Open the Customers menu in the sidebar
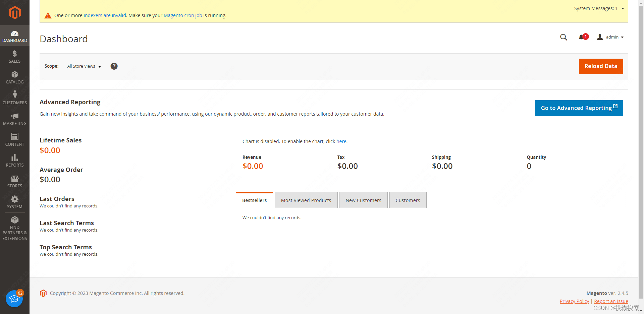 15,98
